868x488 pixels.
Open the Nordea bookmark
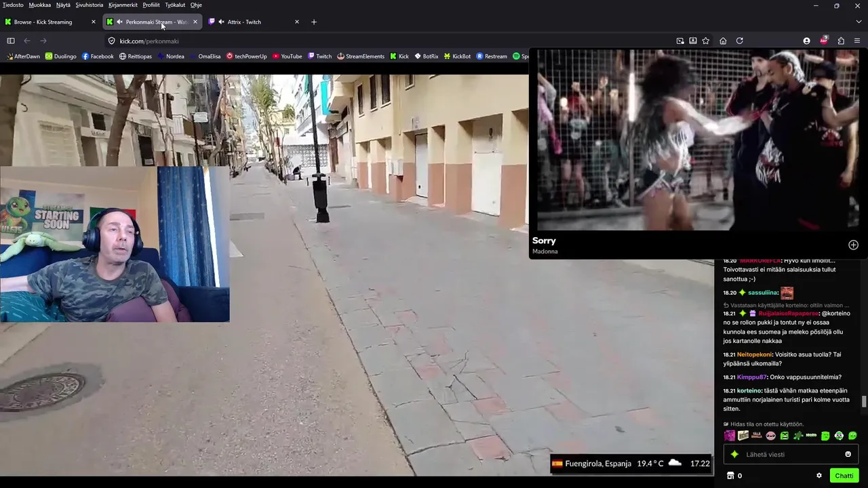[x=171, y=56]
